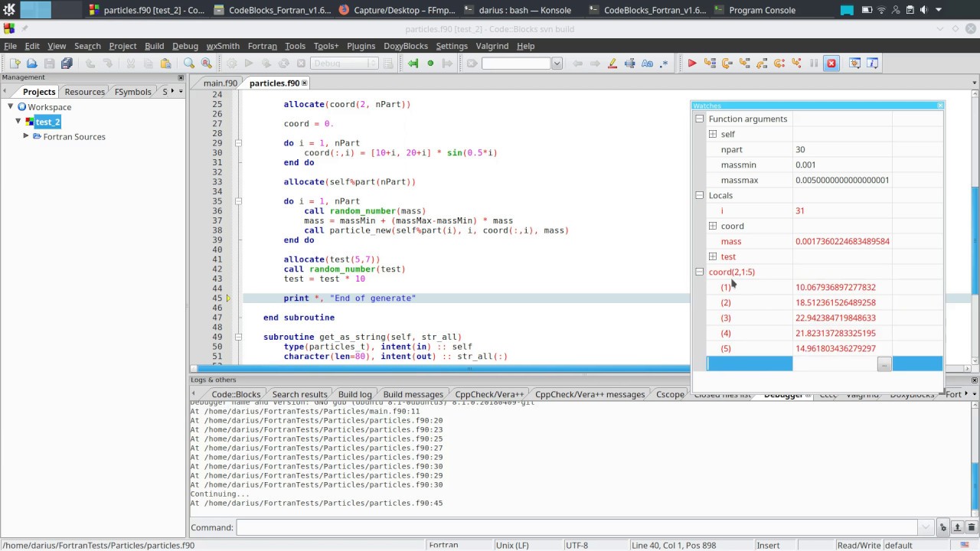980x551 pixels.
Task: Collapse the coord(2,1:5) watch
Action: coord(699,272)
